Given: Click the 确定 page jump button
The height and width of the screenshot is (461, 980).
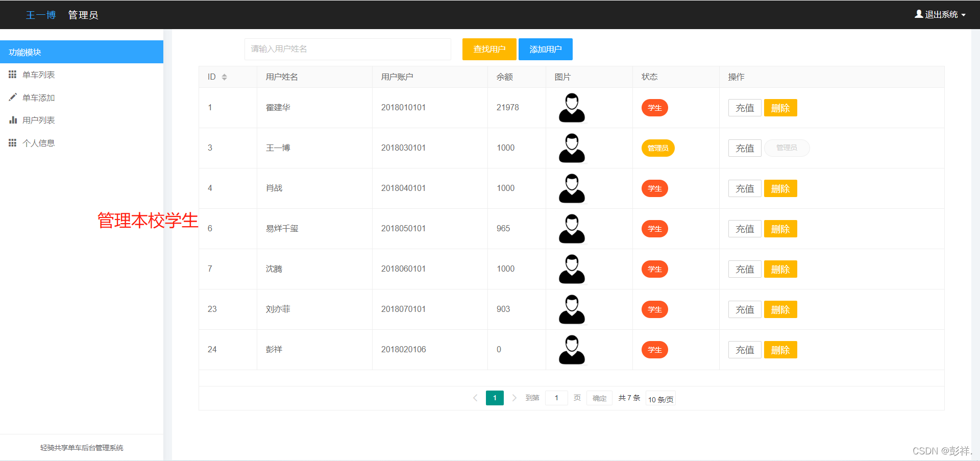Looking at the screenshot, I should tap(599, 398).
